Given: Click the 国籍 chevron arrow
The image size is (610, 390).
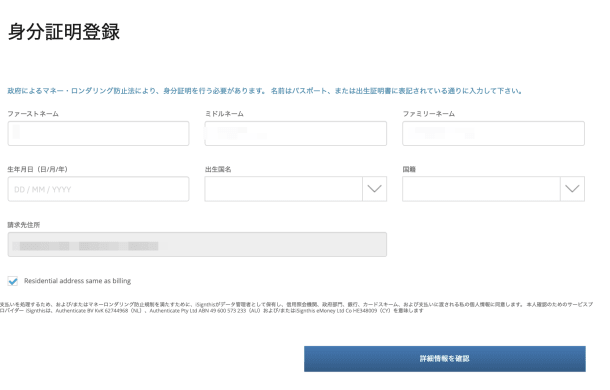Looking at the screenshot, I should click(572, 189).
